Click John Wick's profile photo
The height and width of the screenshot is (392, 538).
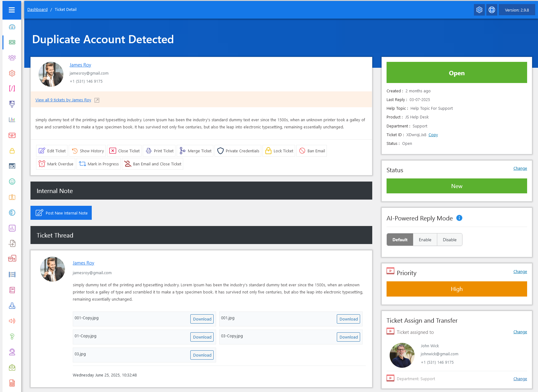click(402, 355)
